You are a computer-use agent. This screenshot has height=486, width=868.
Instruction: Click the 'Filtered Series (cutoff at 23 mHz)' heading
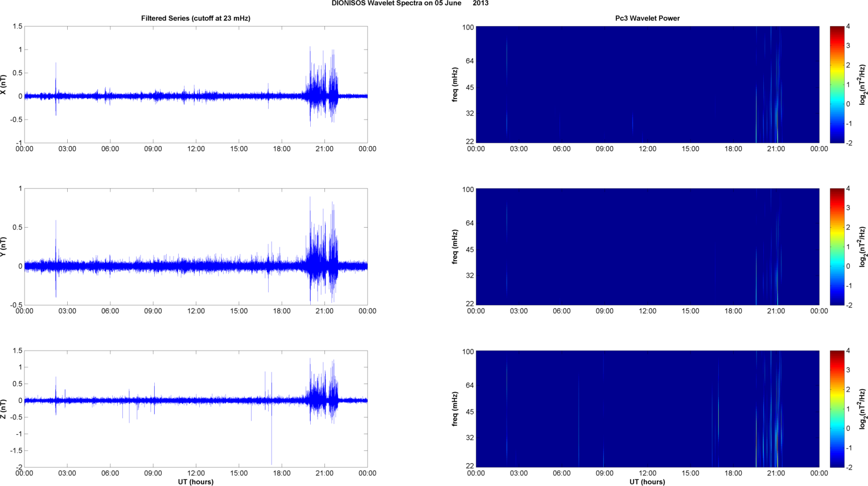(196, 18)
